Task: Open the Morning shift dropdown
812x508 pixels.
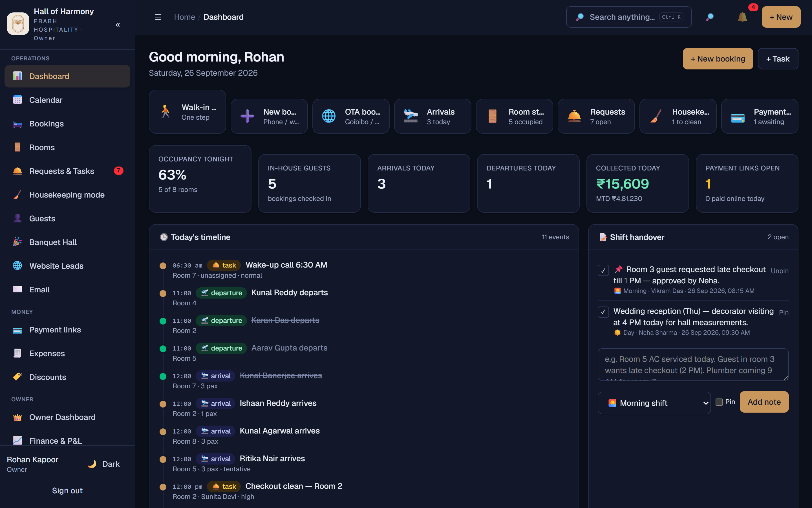Action: pos(654,403)
